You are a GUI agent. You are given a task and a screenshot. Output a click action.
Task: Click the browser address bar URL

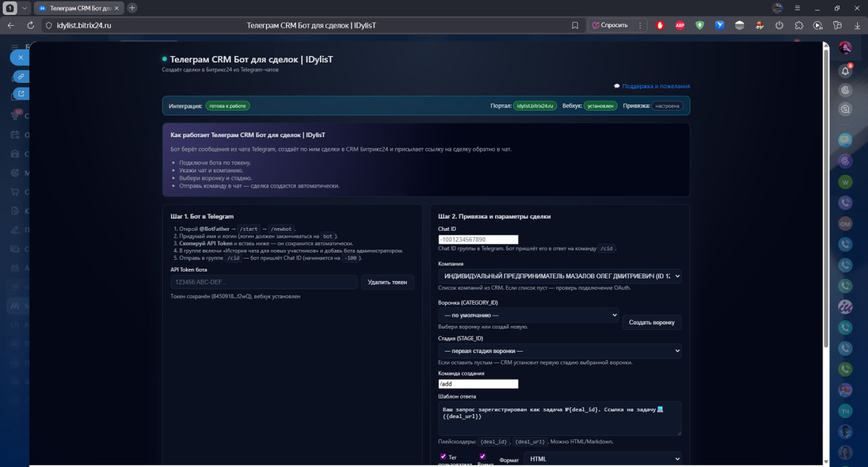84,25
